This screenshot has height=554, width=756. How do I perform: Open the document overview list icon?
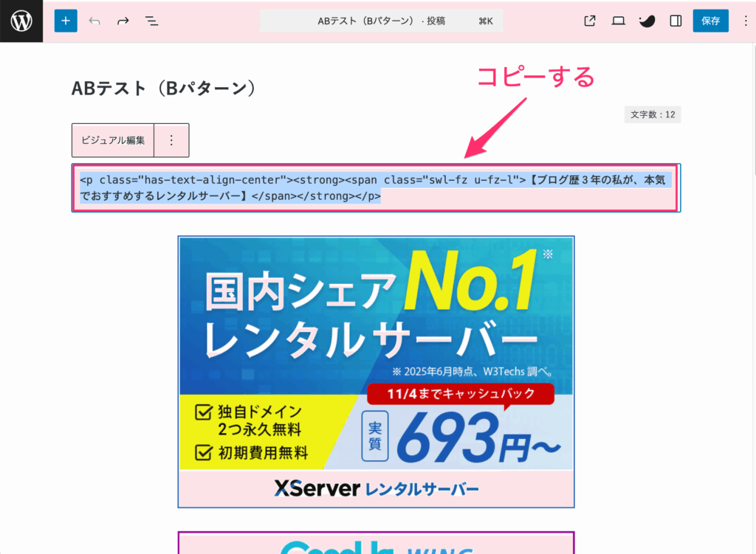pos(151,21)
